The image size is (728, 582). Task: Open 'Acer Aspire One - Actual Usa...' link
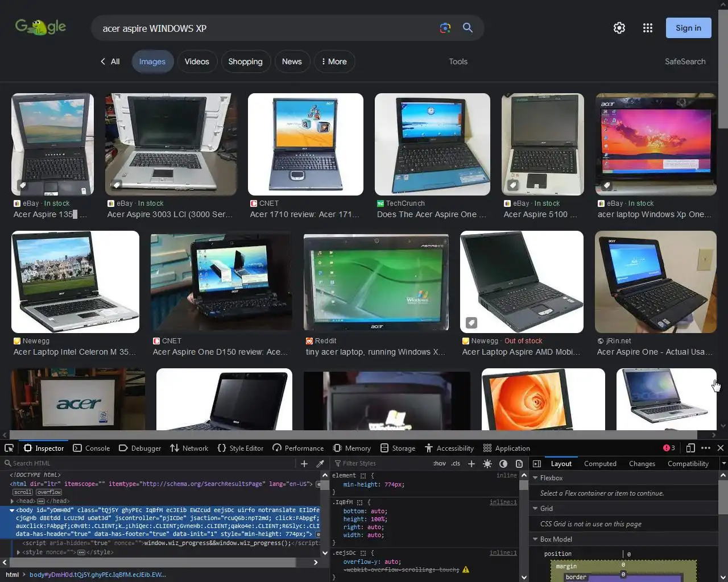click(655, 352)
